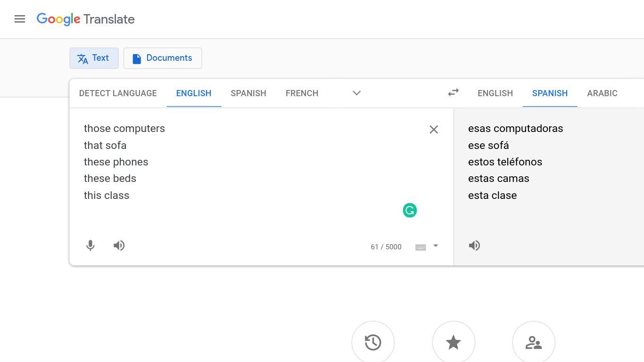
Task: Select Arabic as target language
Action: point(602,93)
